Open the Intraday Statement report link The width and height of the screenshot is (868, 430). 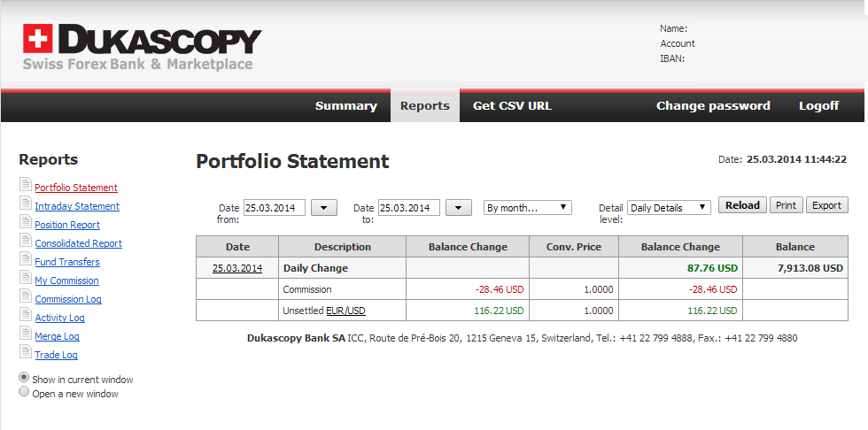pos(77,206)
